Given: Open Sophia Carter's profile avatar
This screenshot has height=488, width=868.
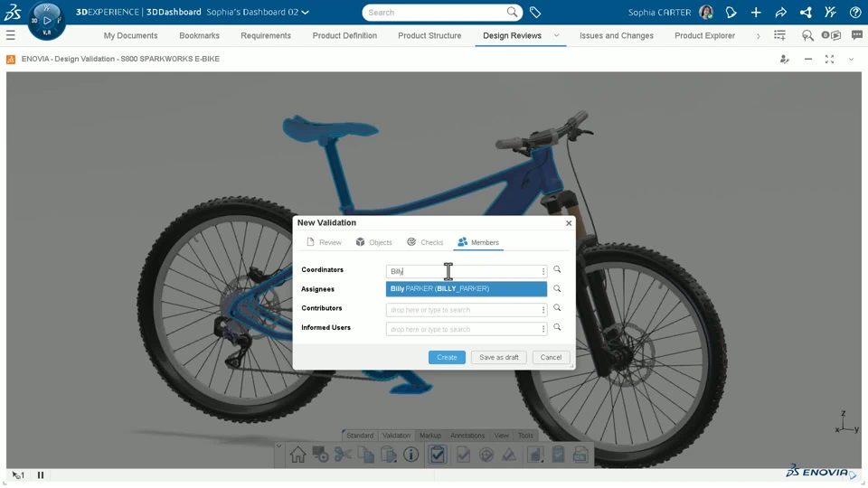Looking at the screenshot, I should coord(706,12).
